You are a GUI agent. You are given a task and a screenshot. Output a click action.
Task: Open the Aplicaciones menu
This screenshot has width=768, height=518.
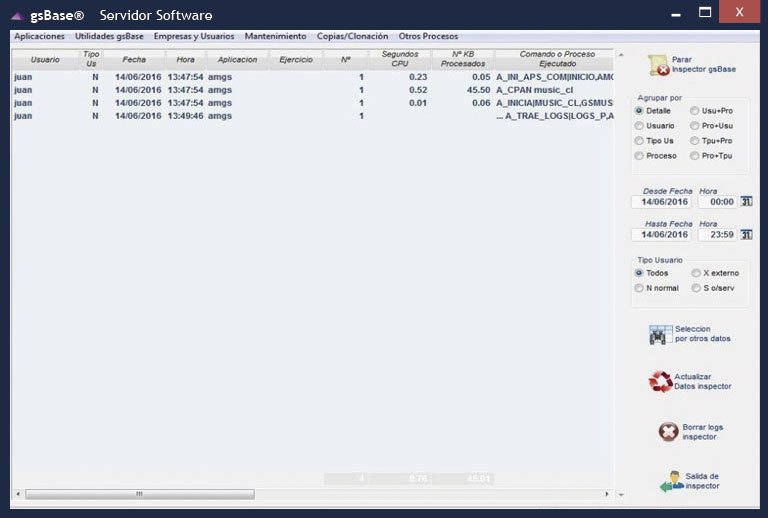tap(39, 36)
